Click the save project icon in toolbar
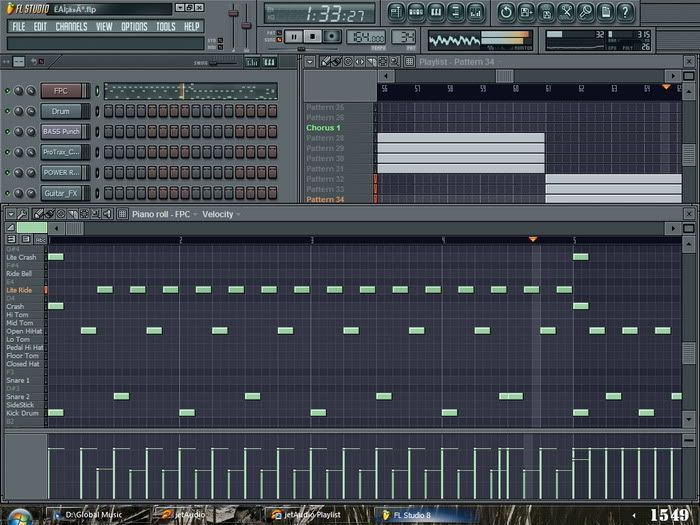 pyautogui.click(x=526, y=12)
